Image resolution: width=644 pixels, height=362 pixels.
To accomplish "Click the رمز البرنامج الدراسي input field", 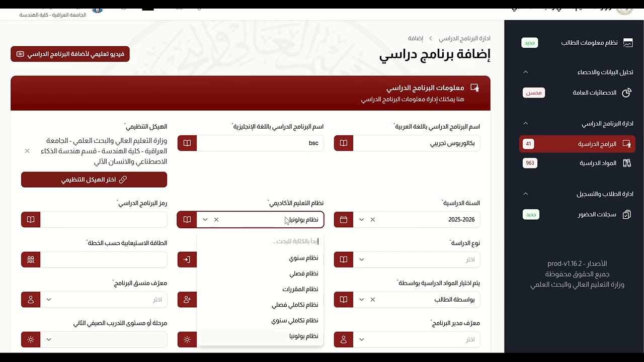I will (104, 220).
